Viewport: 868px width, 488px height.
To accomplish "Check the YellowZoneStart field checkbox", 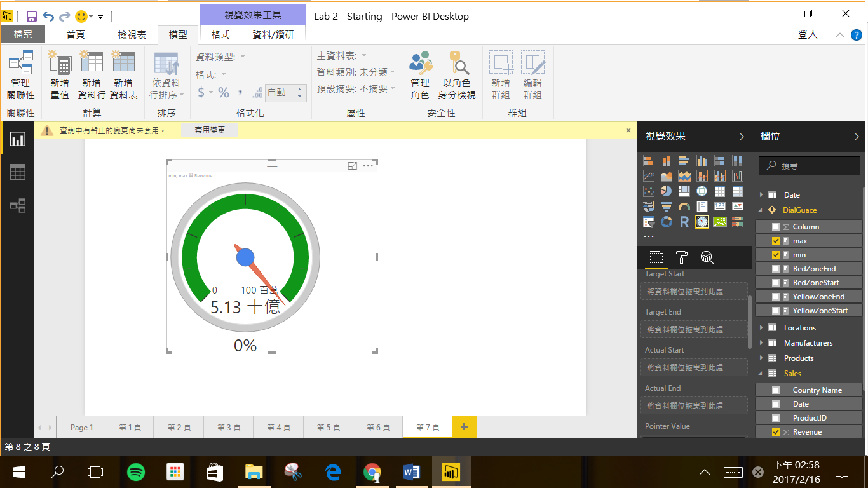I will point(775,311).
